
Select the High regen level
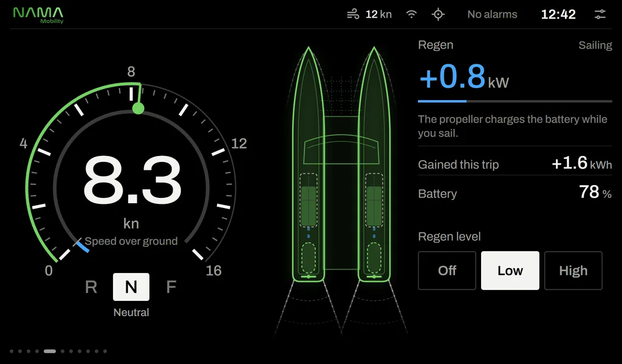(573, 271)
